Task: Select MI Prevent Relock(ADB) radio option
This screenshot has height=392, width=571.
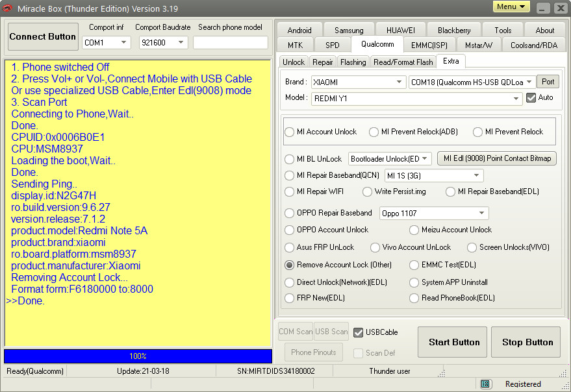Action: click(x=374, y=132)
